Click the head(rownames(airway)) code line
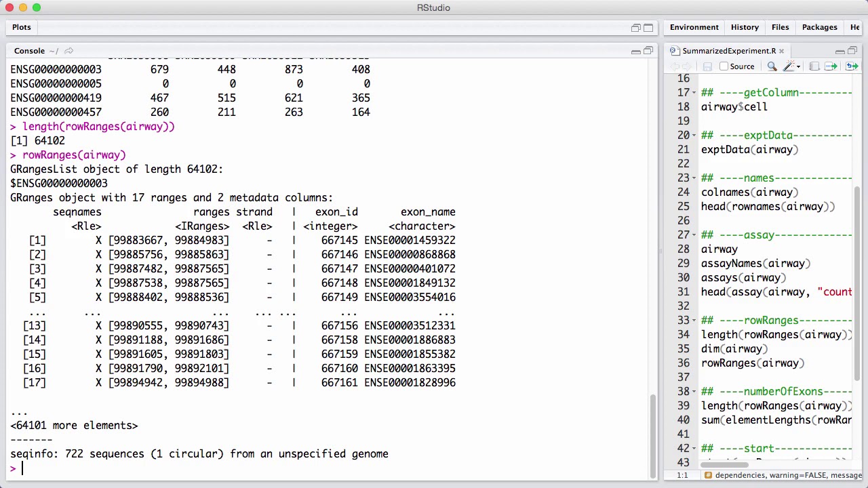Screen dimensions: 868x488 click(x=768, y=207)
